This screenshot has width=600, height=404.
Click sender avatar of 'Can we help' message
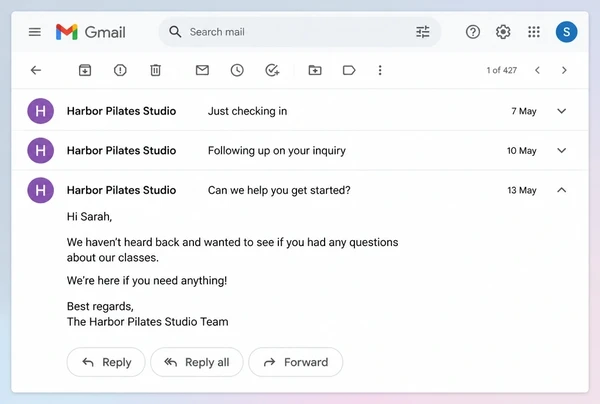(x=41, y=190)
